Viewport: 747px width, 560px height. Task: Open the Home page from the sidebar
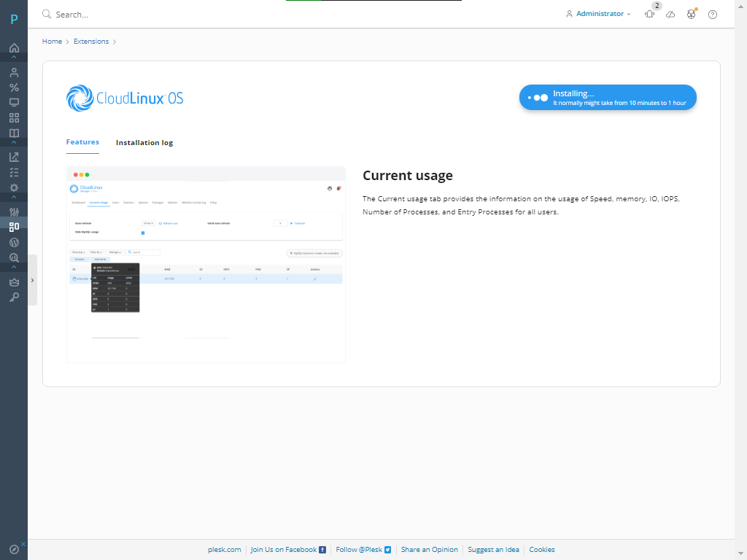[x=14, y=48]
